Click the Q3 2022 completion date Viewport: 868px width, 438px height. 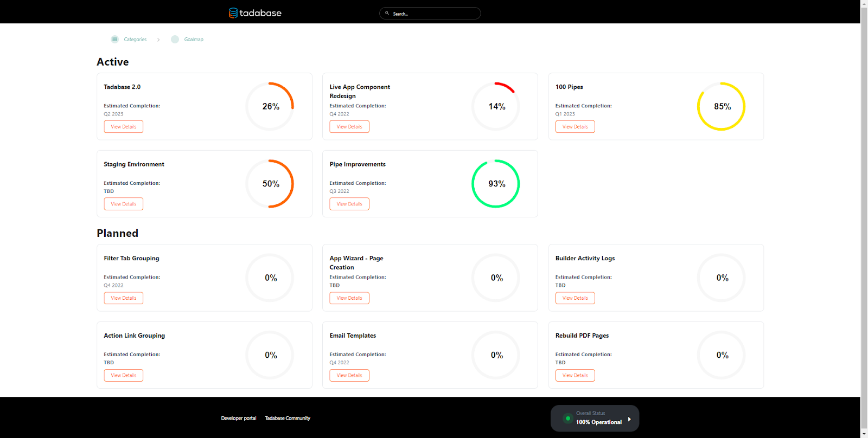(x=339, y=191)
